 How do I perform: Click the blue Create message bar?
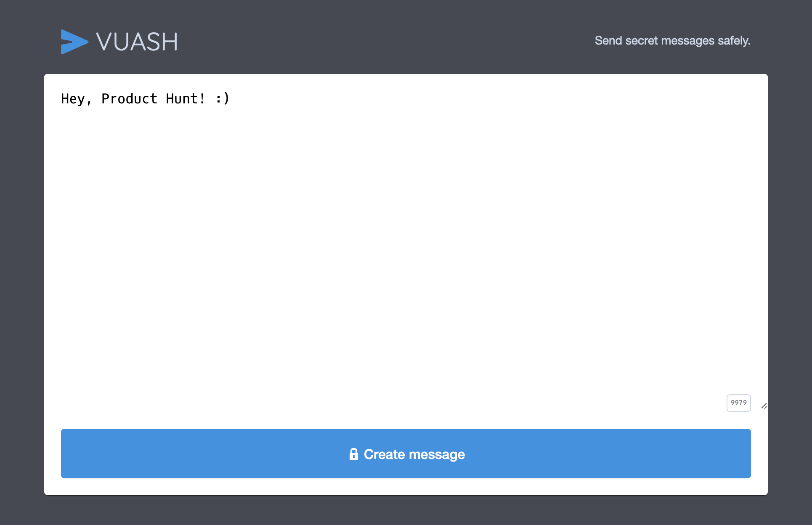coord(406,454)
